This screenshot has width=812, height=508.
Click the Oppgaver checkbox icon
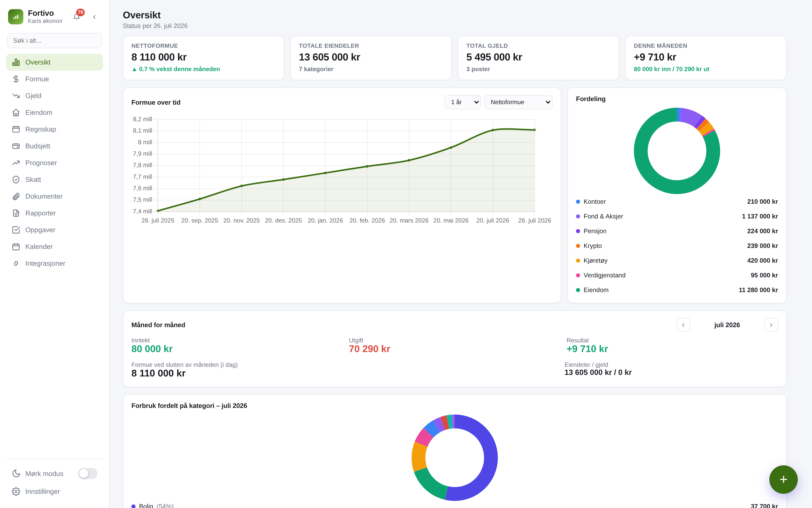(16, 230)
